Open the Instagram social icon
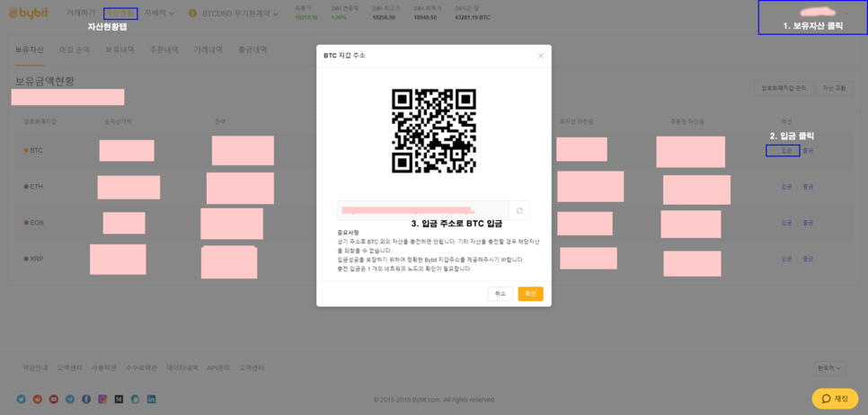Image resolution: width=868 pixels, height=415 pixels. 102,399
